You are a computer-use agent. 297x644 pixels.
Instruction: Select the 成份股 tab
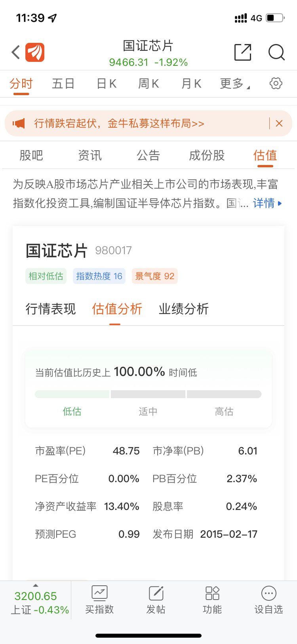coord(207,155)
